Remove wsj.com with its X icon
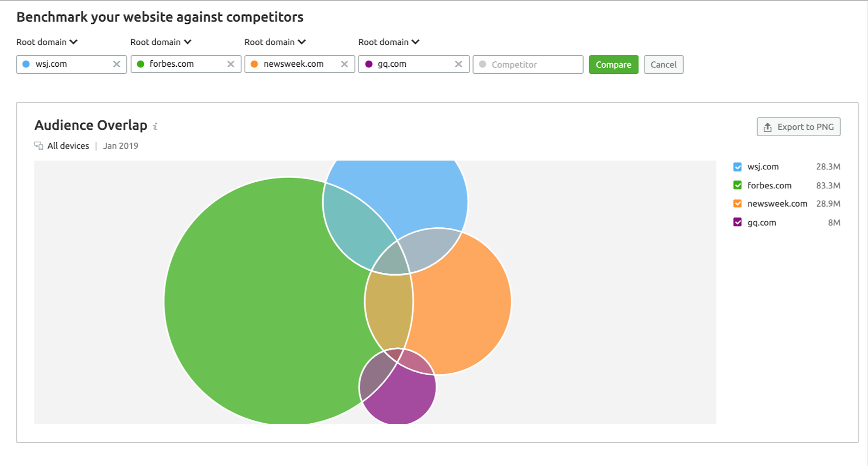Image resolution: width=868 pixels, height=466 pixels. 117,64
